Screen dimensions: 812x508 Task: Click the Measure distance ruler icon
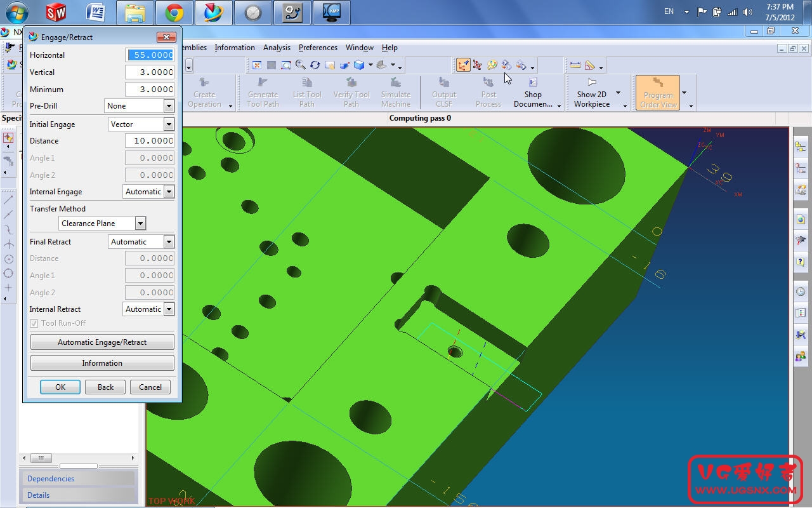[x=575, y=65]
